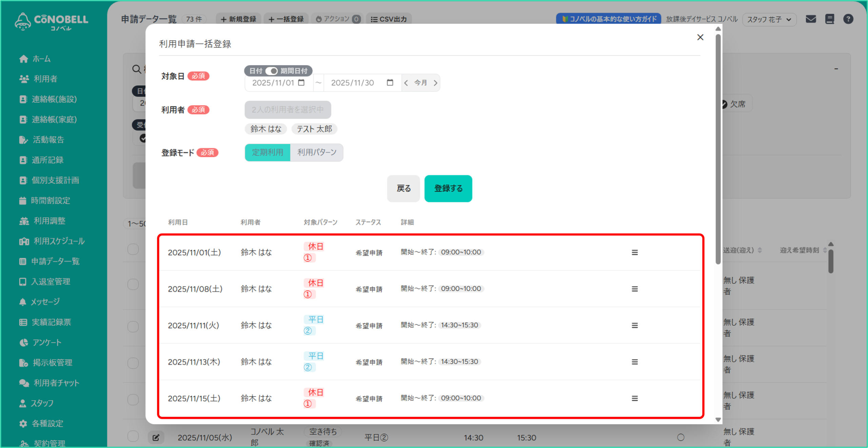Open 実績記録票 in the sidebar menu

point(51,322)
